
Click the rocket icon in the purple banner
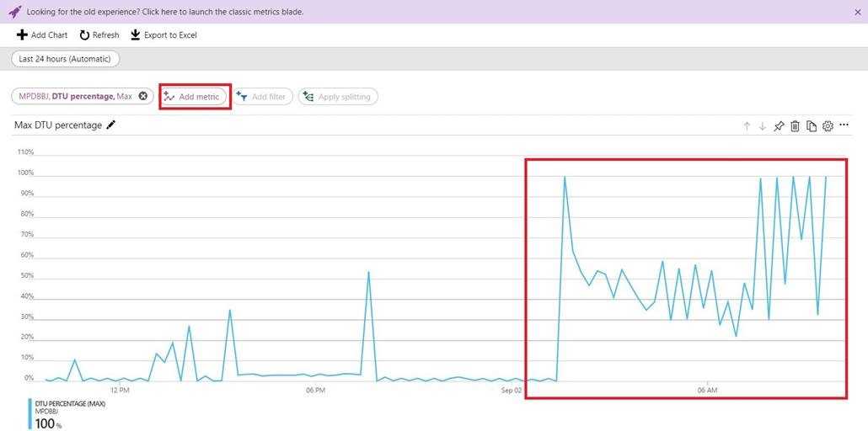tap(15, 12)
